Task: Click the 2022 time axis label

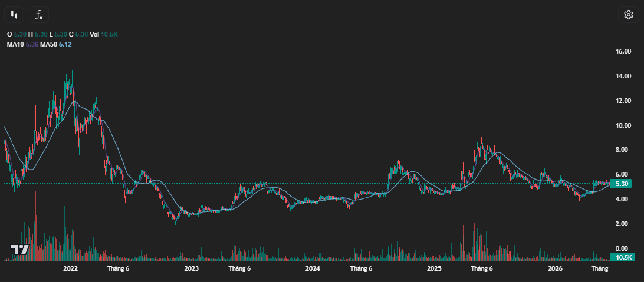Action: pyautogui.click(x=70, y=269)
